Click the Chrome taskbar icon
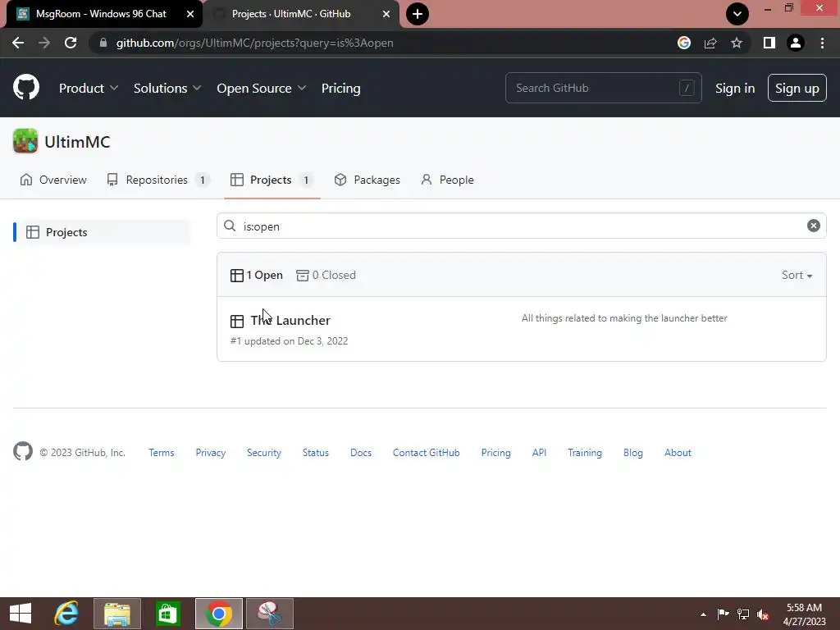The height and width of the screenshot is (630, 840). point(218,614)
